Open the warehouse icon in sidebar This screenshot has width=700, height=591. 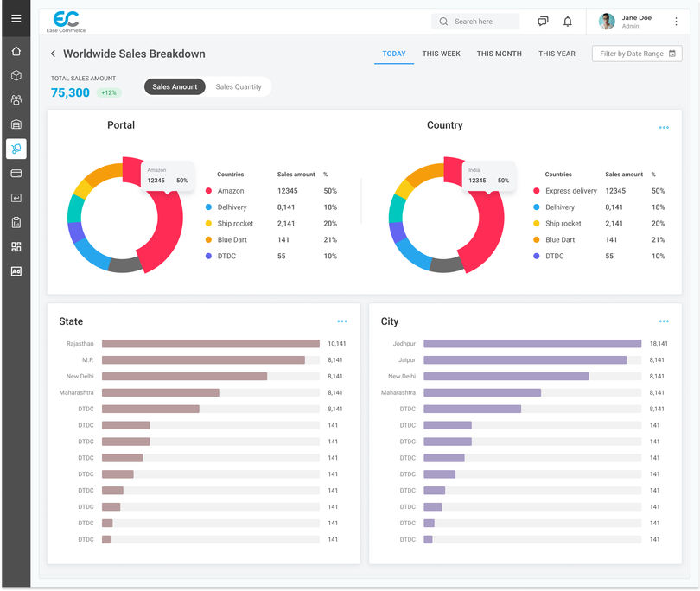click(x=16, y=124)
